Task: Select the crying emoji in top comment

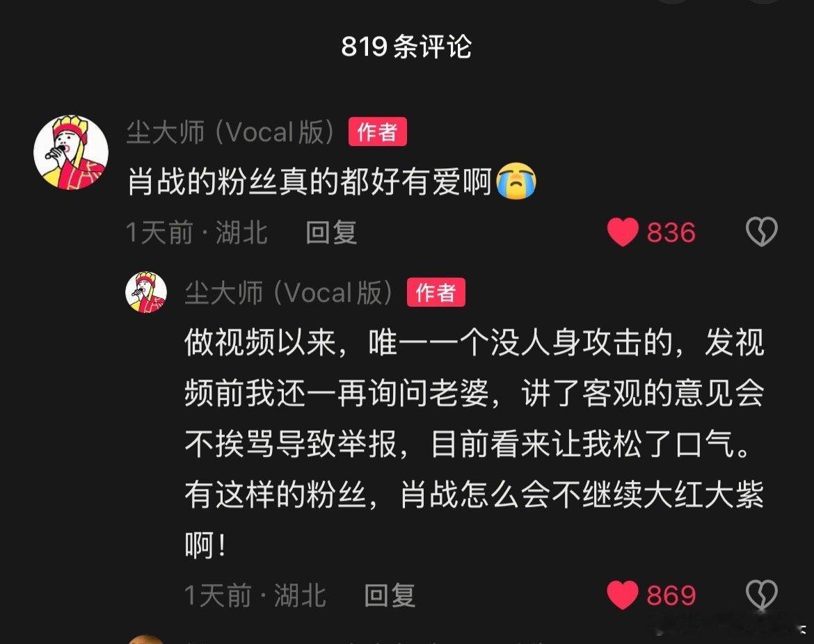Action: [x=516, y=181]
